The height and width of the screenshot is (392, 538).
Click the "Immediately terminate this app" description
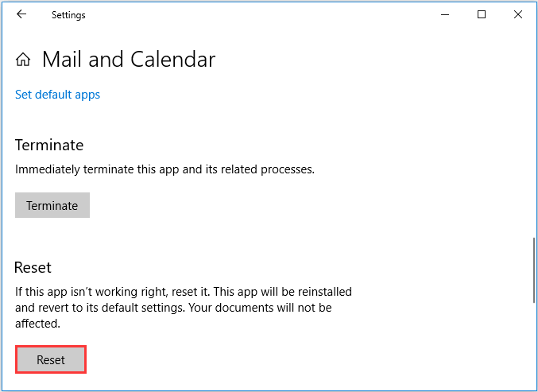(x=164, y=169)
